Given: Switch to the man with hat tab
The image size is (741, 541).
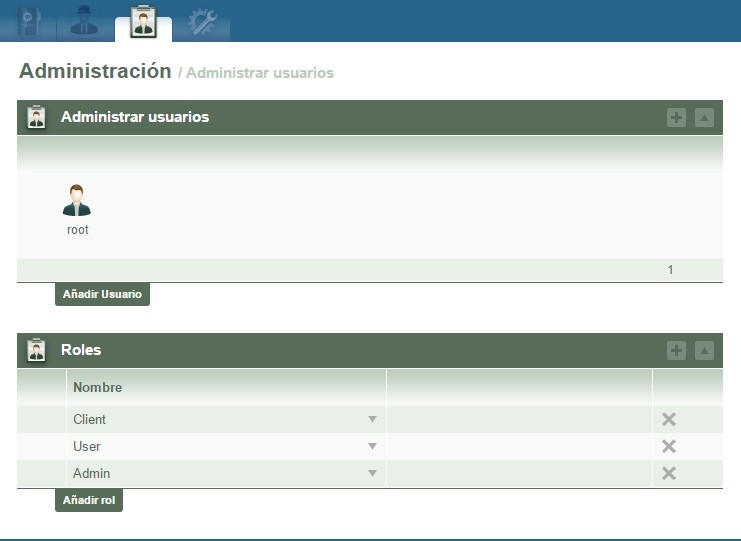Looking at the screenshot, I should 85,20.
